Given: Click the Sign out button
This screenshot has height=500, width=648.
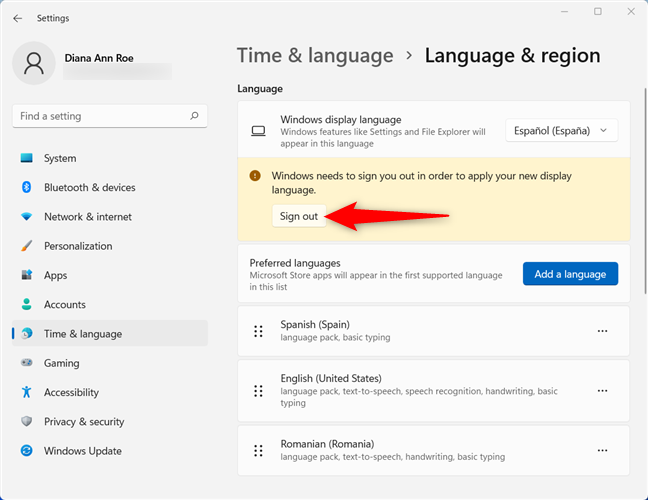Looking at the screenshot, I should pyautogui.click(x=299, y=216).
